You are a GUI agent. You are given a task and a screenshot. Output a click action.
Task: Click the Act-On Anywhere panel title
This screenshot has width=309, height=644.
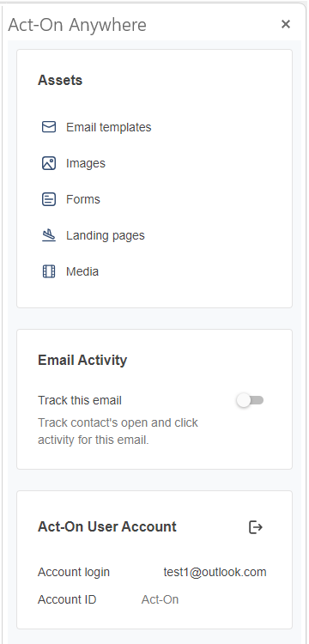click(77, 25)
